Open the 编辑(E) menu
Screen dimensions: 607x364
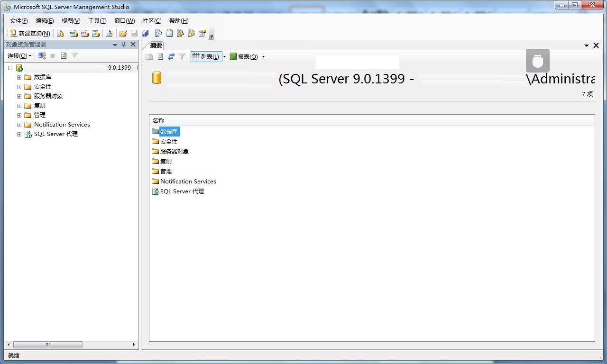click(x=45, y=21)
